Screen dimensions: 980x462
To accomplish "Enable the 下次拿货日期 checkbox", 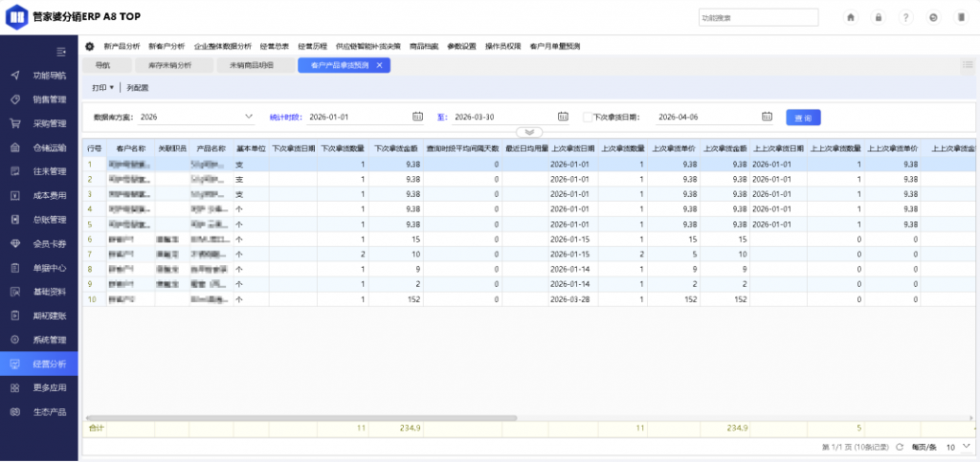I will coord(587,117).
